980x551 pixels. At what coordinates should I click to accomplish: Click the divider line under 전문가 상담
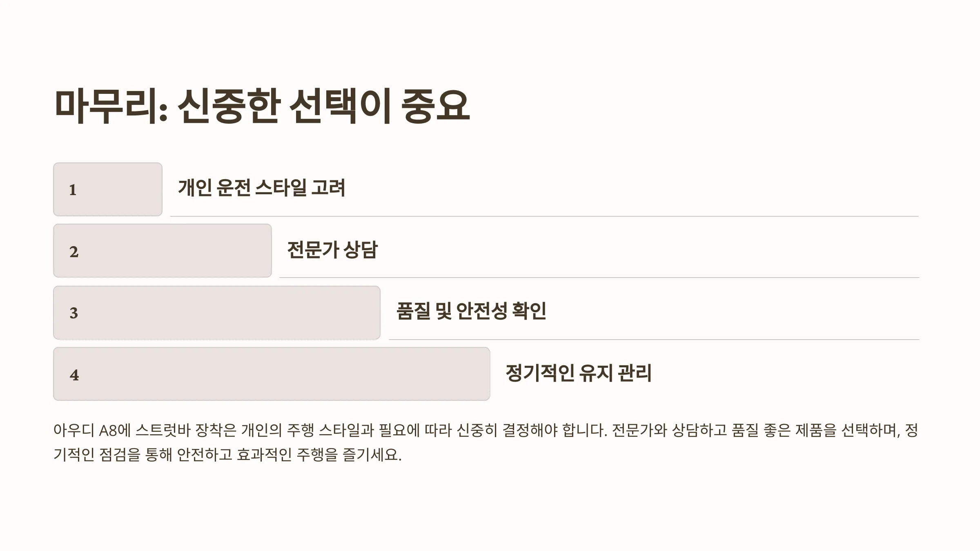(x=599, y=278)
